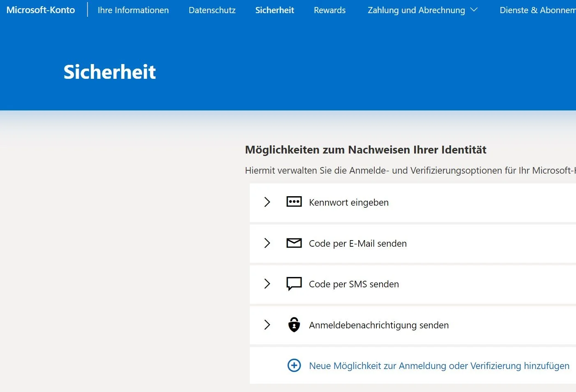Open the Ihre Informationen tab

[133, 10]
